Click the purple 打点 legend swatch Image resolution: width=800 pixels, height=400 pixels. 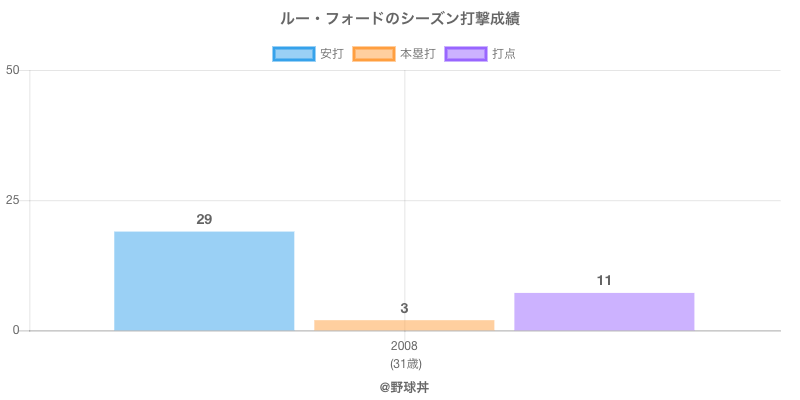[465, 54]
